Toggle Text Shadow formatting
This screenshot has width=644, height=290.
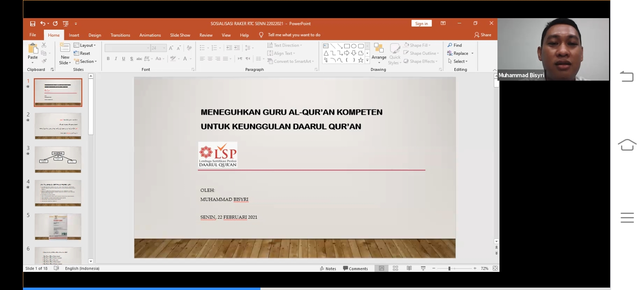(x=132, y=59)
